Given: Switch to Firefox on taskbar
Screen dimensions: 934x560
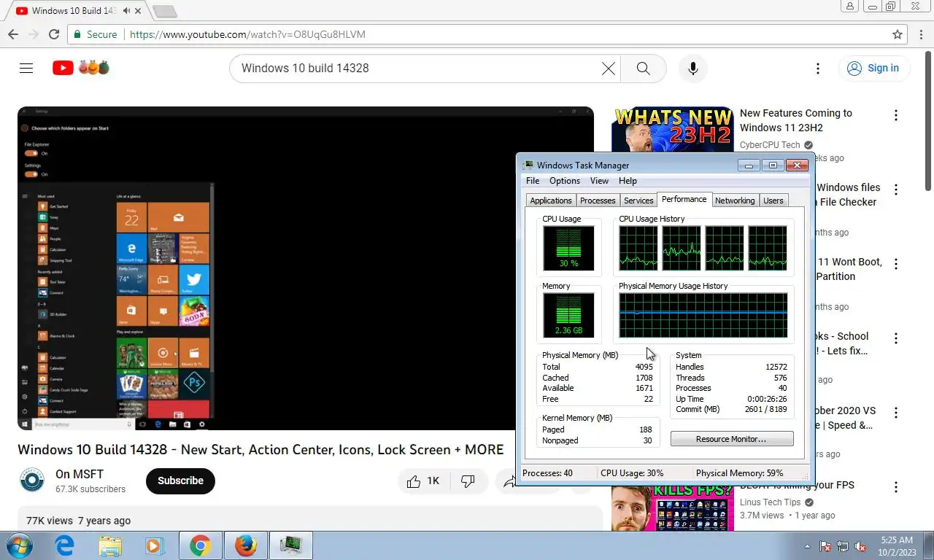Looking at the screenshot, I should tap(245, 545).
